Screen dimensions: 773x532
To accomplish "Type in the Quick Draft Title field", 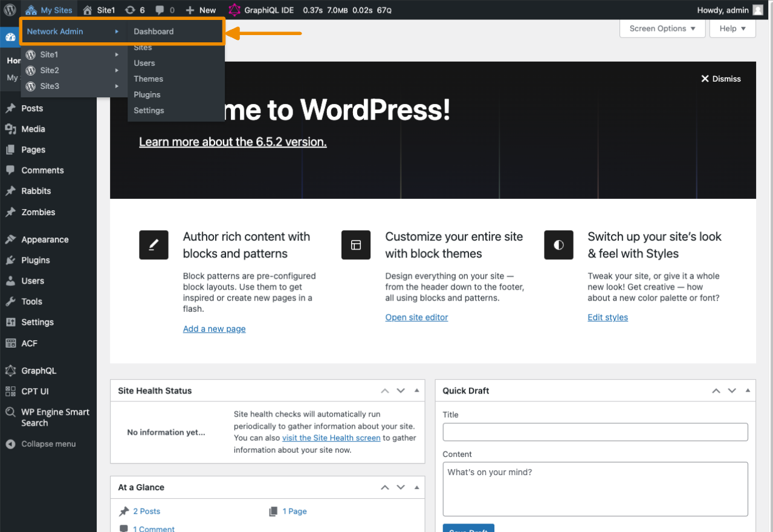I will 595,432.
